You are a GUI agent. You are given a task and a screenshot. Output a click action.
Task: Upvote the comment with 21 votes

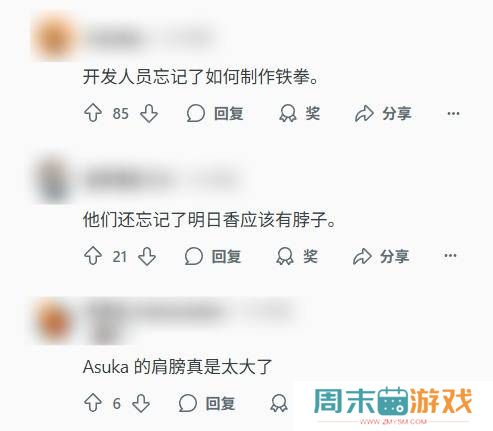[93, 256]
